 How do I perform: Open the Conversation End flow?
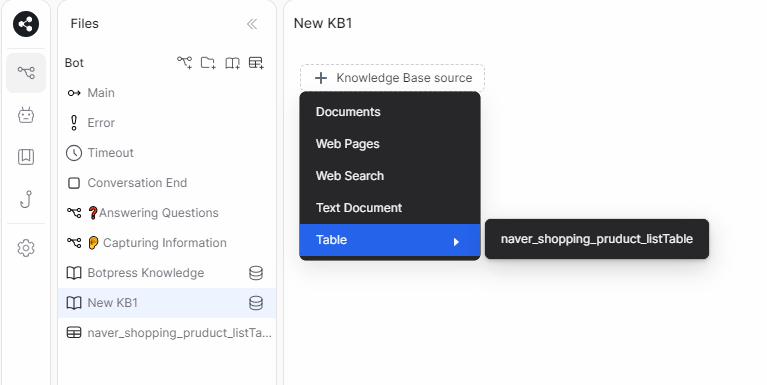167,183
